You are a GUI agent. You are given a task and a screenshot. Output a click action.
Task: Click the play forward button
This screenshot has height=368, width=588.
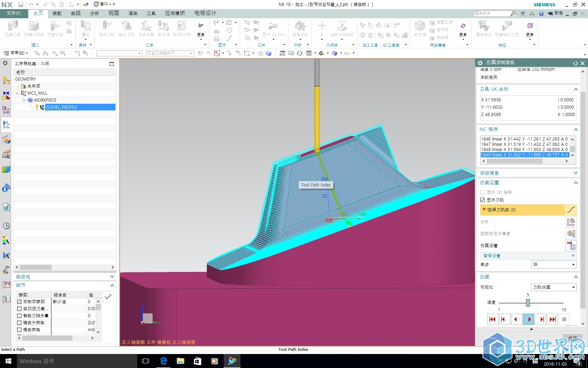pos(528,319)
